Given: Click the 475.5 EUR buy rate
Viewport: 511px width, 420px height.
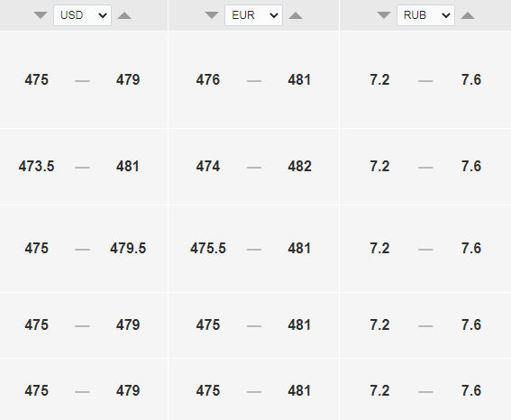Looking at the screenshot, I should (208, 249).
